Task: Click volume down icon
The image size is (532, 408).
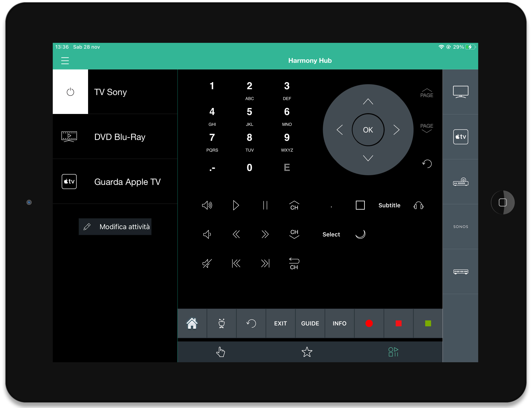Action: coord(207,234)
